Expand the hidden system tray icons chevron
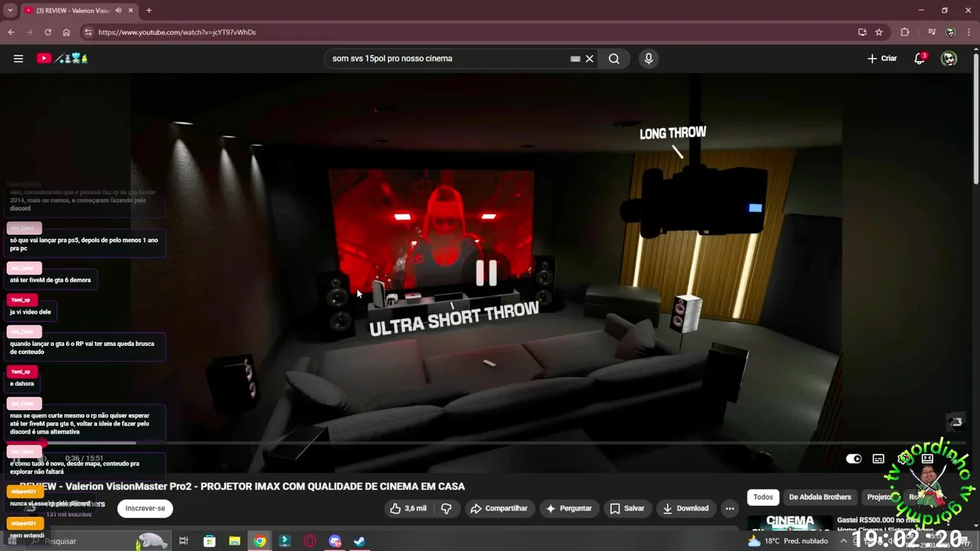The width and height of the screenshot is (980, 551). 845,541
